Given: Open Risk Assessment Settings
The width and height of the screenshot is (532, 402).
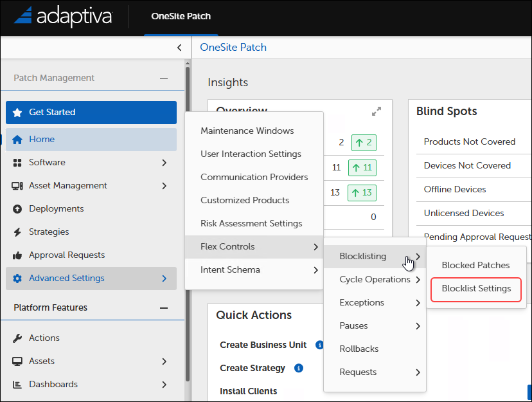Looking at the screenshot, I should point(254,223).
